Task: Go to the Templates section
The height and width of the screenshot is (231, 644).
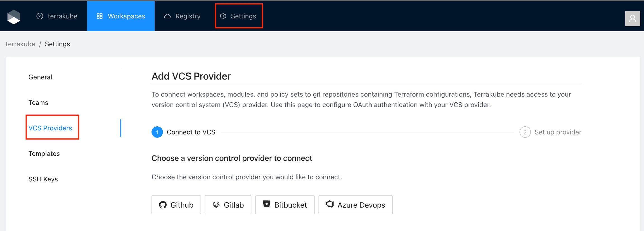Action: coord(44,154)
